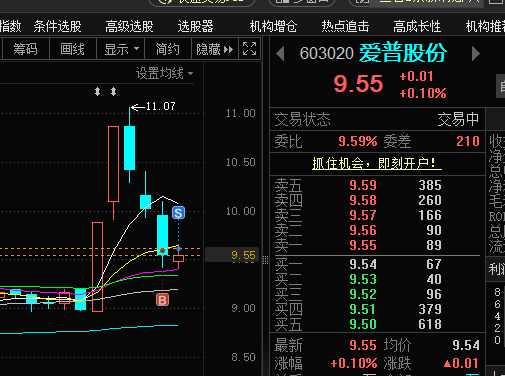The width and height of the screenshot is (505, 376).
Task: Click the panel divider grip handle
Action: click(x=266, y=260)
